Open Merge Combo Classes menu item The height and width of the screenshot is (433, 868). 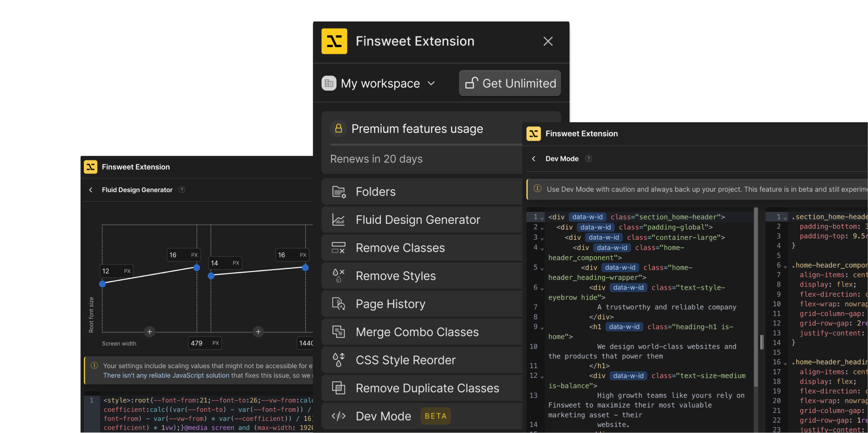(422, 332)
